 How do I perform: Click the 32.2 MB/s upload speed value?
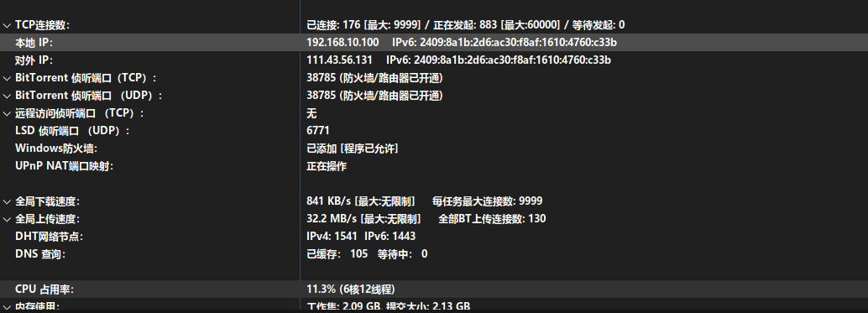[332, 219]
